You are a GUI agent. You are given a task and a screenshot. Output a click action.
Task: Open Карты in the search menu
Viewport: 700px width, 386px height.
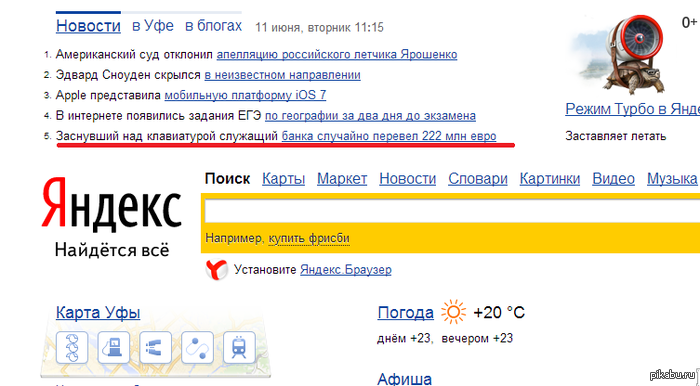[283, 179]
